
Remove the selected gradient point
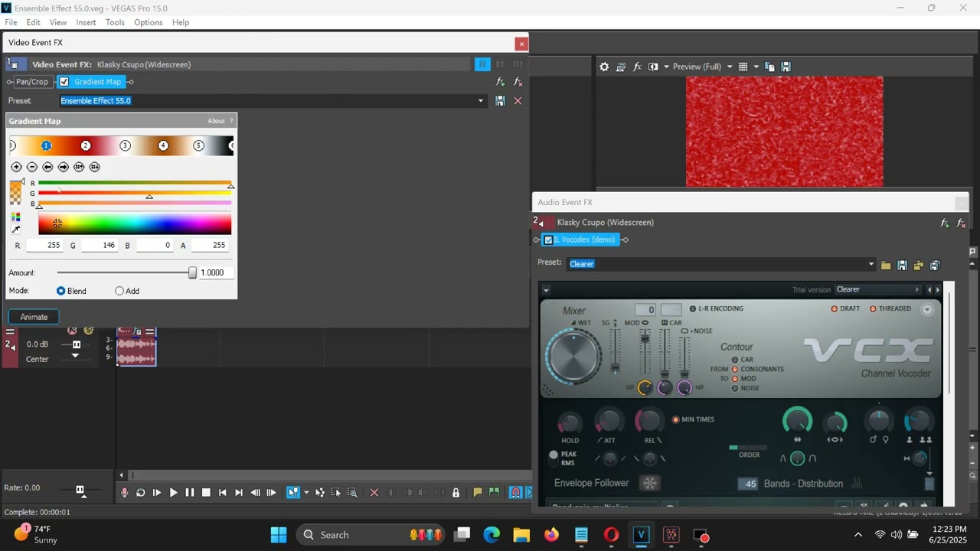point(32,167)
